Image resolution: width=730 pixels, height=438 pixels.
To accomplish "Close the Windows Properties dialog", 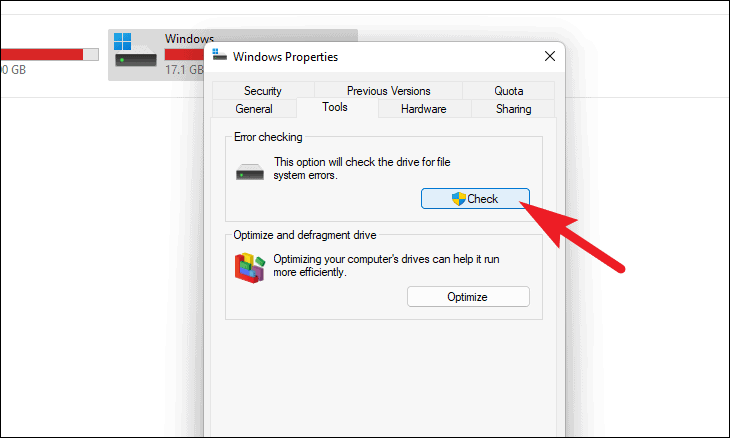I will click(x=550, y=56).
